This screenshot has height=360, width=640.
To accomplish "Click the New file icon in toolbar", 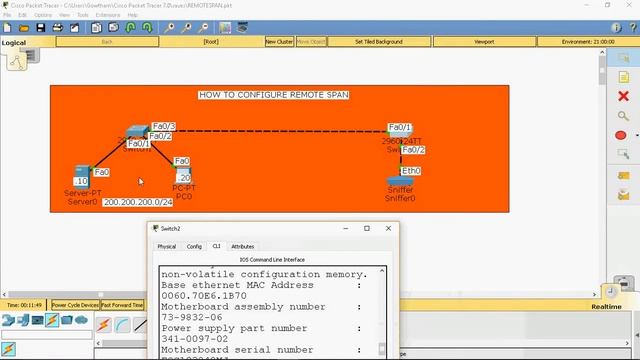I will point(7,28).
